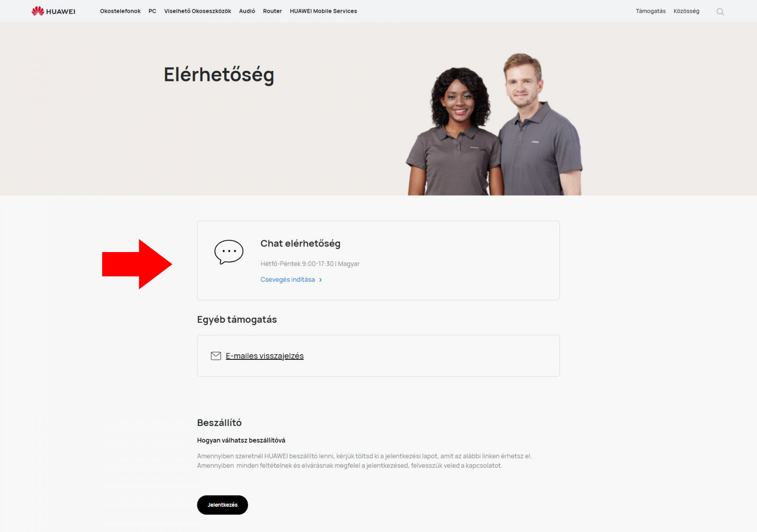The width and height of the screenshot is (757, 532).
Task: Select the Audió menu item
Action: pyautogui.click(x=247, y=11)
